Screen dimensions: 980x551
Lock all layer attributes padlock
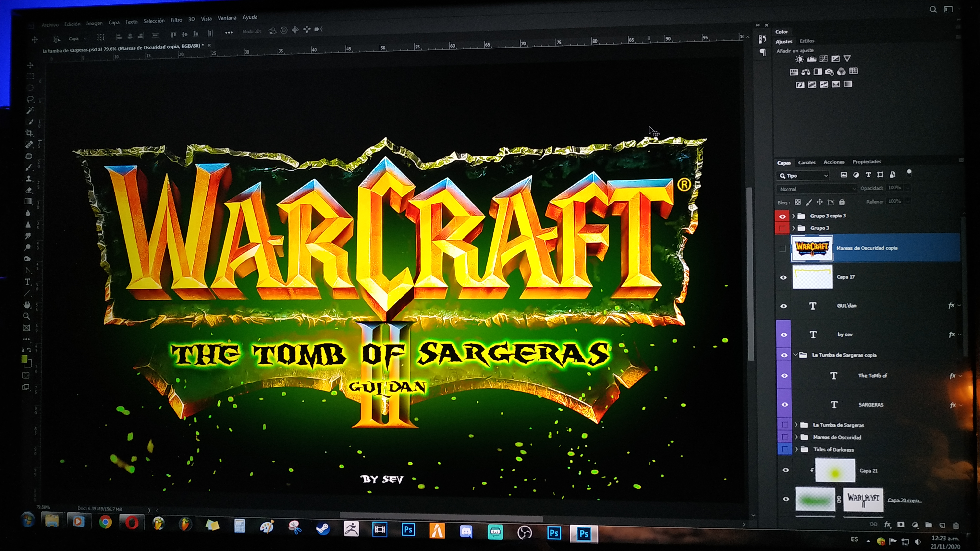point(842,202)
